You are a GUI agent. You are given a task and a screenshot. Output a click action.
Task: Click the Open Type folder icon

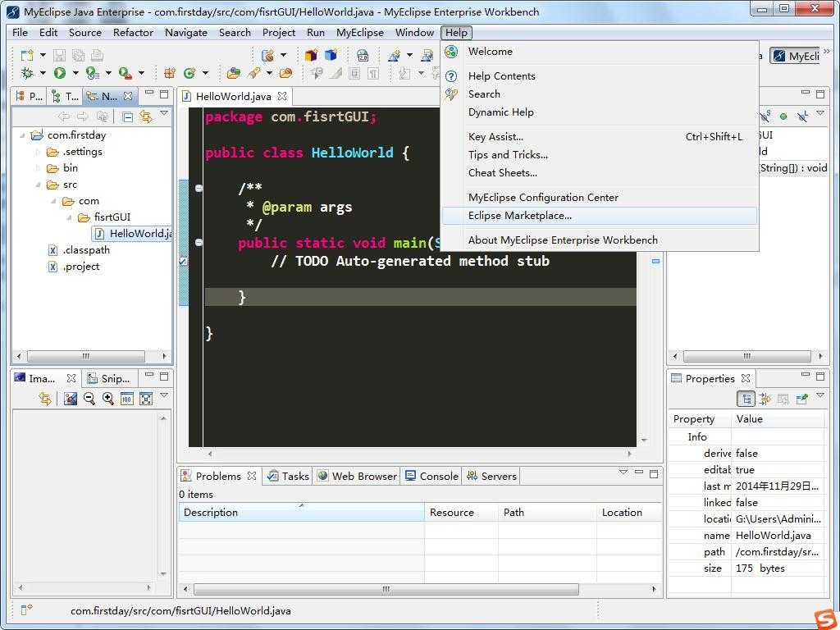coord(234,73)
